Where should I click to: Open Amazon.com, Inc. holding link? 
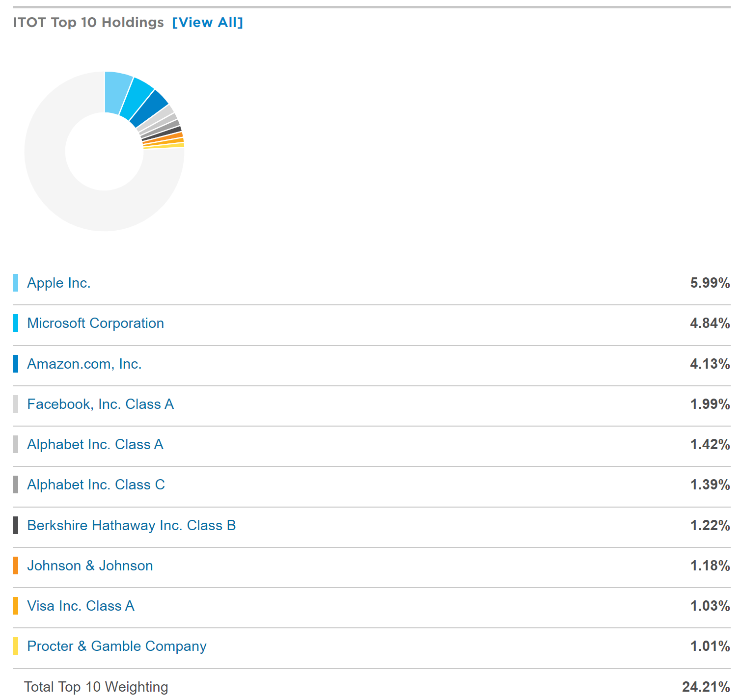pyautogui.click(x=84, y=364)
